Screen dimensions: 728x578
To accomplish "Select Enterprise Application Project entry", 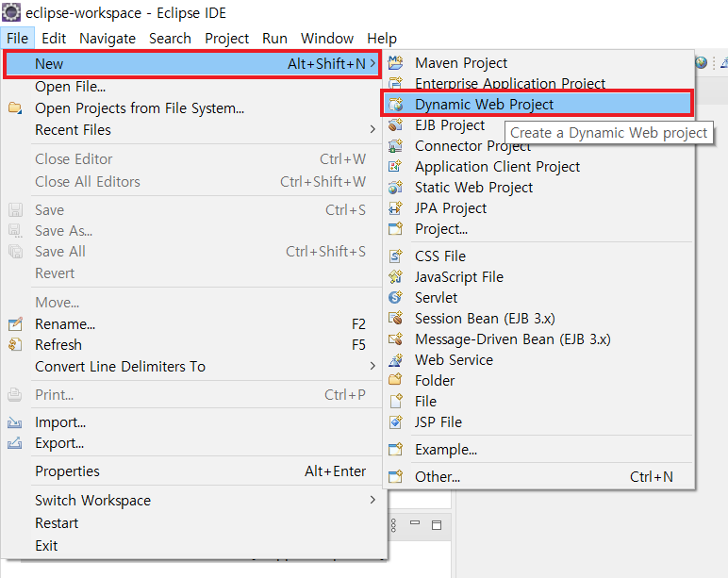I will [x=538, y=84].
